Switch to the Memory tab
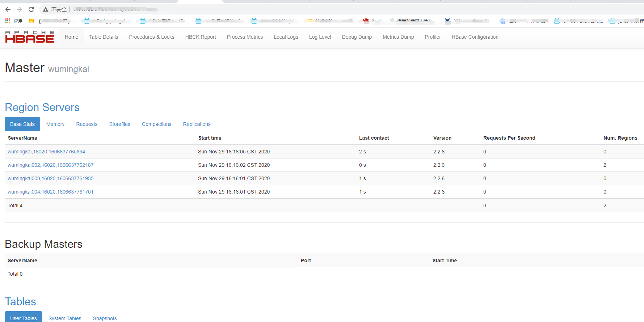644x322 pixels. coord(55,124)
